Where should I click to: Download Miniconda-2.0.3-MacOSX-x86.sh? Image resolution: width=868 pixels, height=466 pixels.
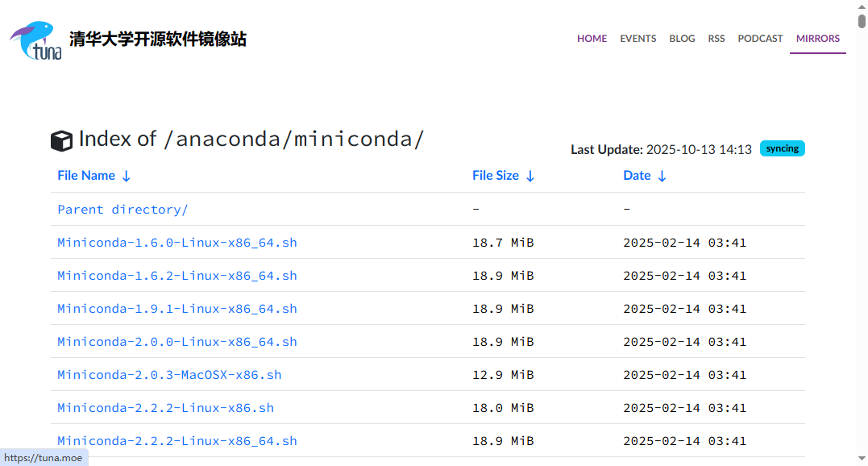coord(169,375)
